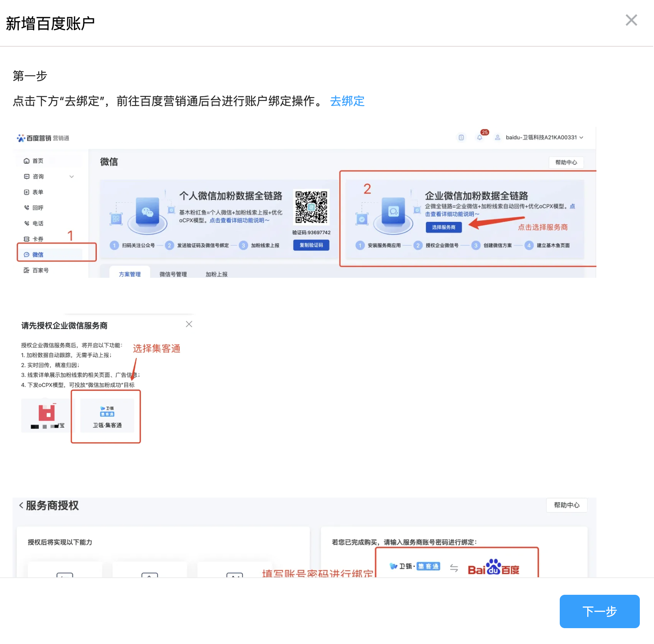The image size is (654, 644).
Task: Click the 复制验证码 button
Action: (x=311, y=245)
